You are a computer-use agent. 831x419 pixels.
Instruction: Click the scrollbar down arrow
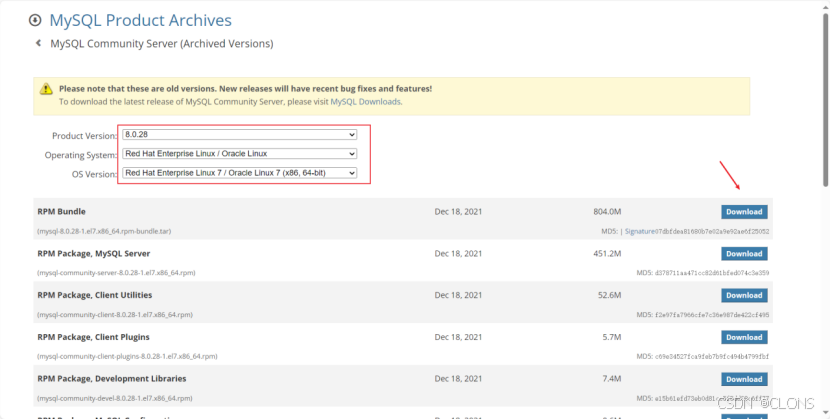click(x=826, y=413)
